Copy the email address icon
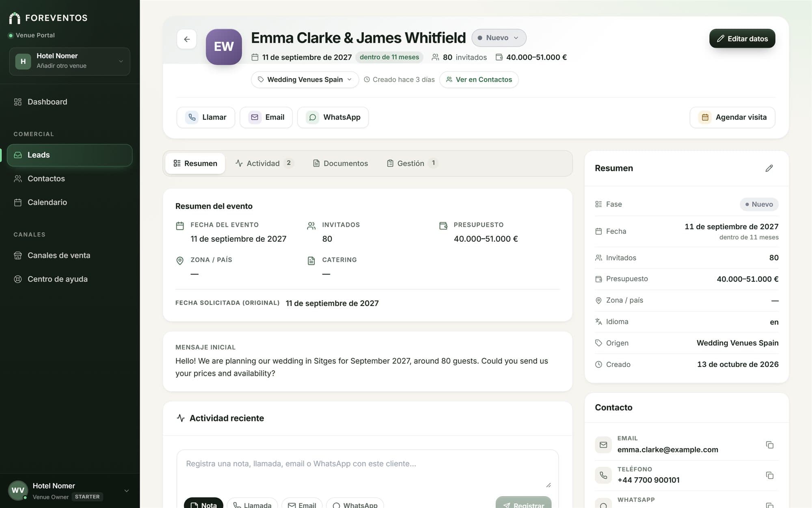 769,445
